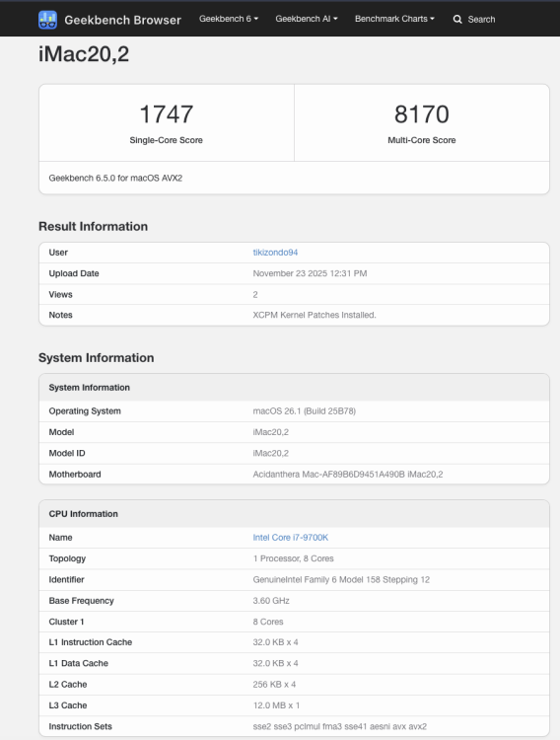Click the L1 Data Cache label
The width and height of the screenshot is (560, 740).
coord(79,663)
